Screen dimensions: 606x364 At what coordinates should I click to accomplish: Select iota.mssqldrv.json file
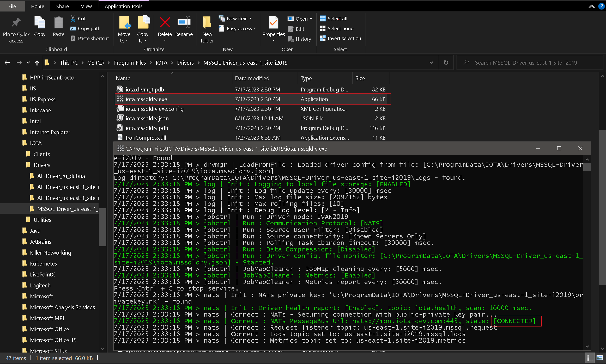(147, 118)
